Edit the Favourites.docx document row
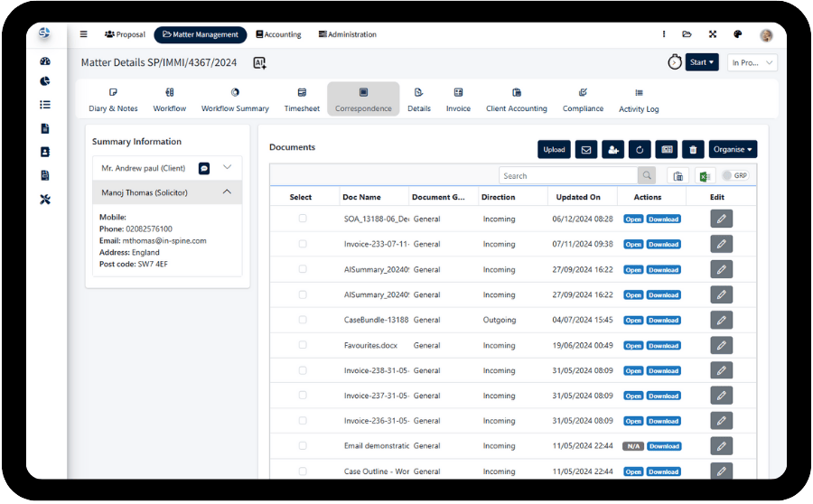The height and width of the screenshot is (504, 813). click(721, 345)
